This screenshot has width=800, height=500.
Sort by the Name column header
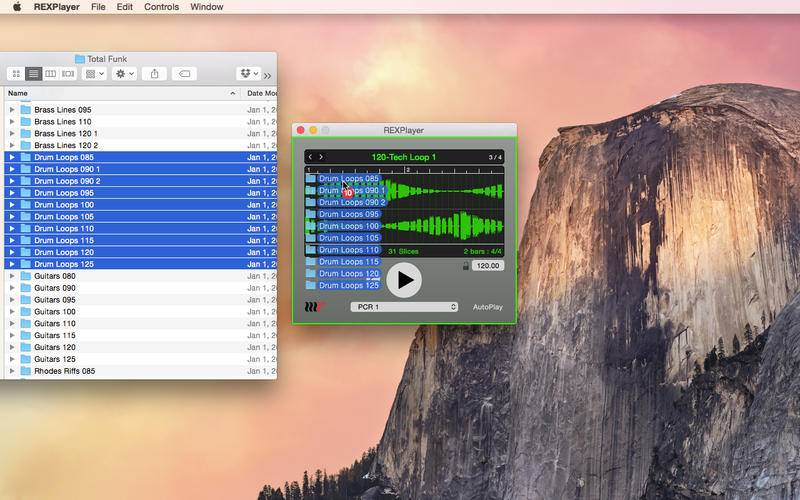point(122,93)
